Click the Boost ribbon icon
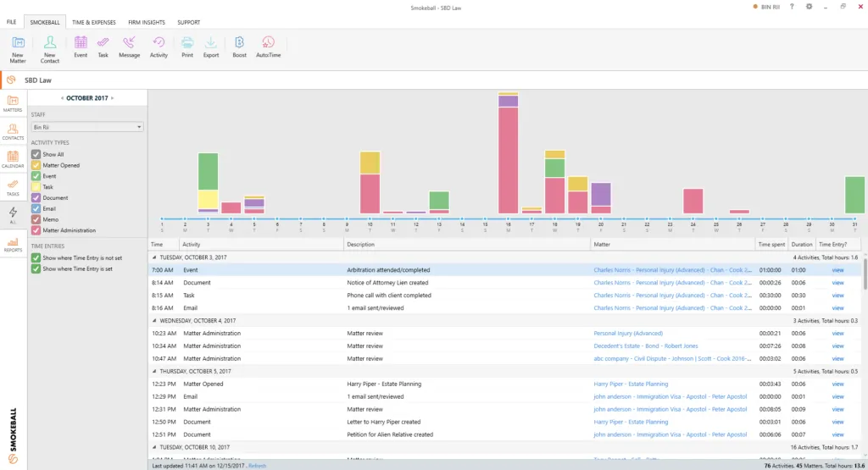 click(239, 47)
